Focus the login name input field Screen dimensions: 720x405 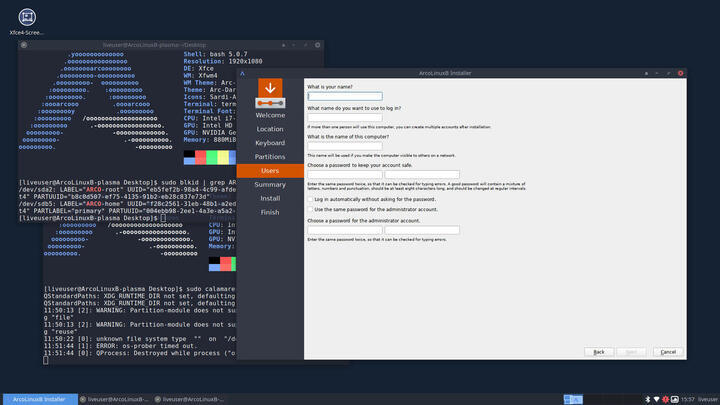pos(345,118)
